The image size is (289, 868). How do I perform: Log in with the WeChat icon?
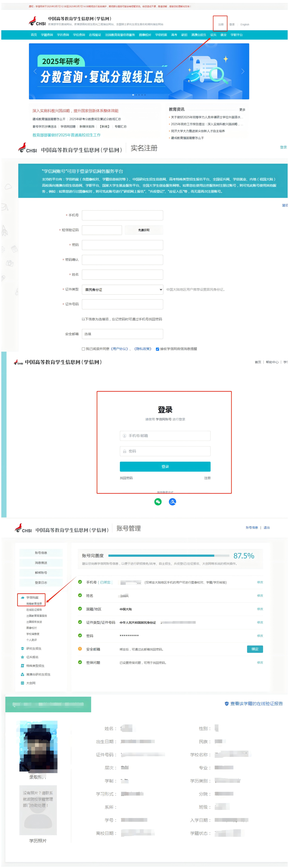coord(158,502)
